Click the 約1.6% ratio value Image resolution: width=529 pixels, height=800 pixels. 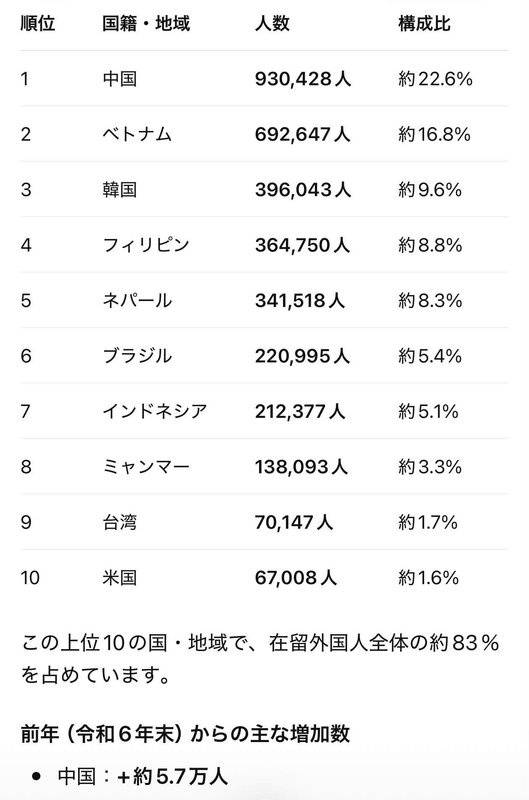pyautogui.click(x=429, y=578)
